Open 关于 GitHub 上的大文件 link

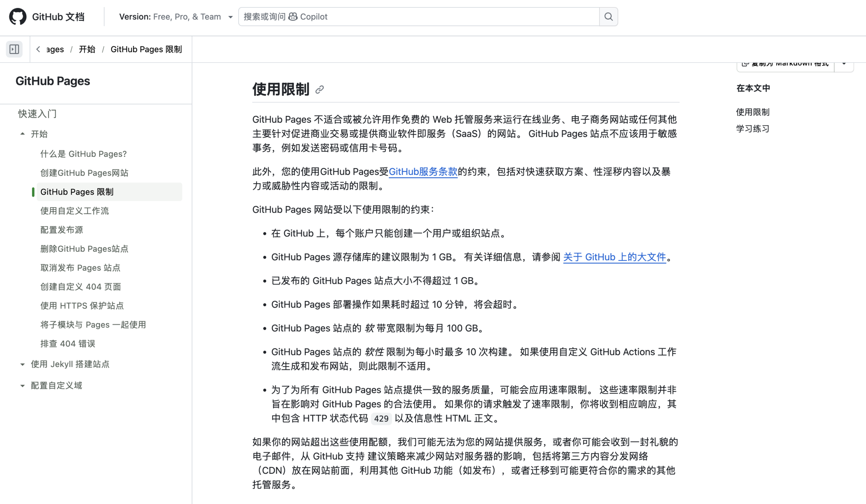coord(614,257)
